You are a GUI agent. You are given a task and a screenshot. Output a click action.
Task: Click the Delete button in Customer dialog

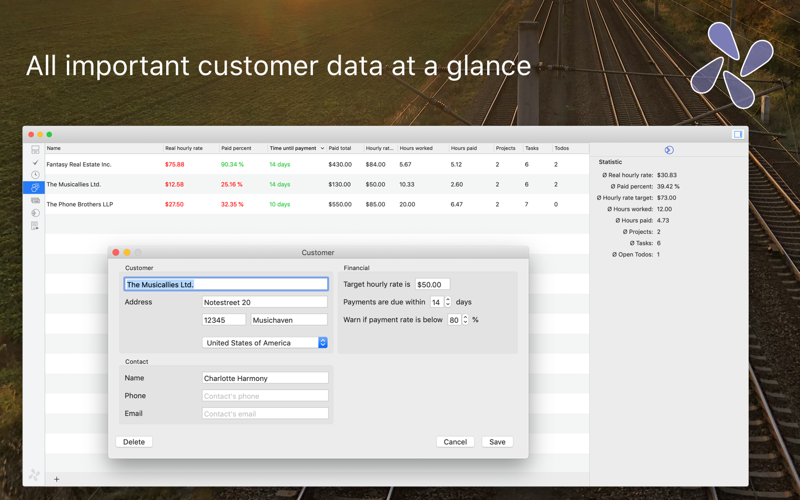(x=134, y=442)
